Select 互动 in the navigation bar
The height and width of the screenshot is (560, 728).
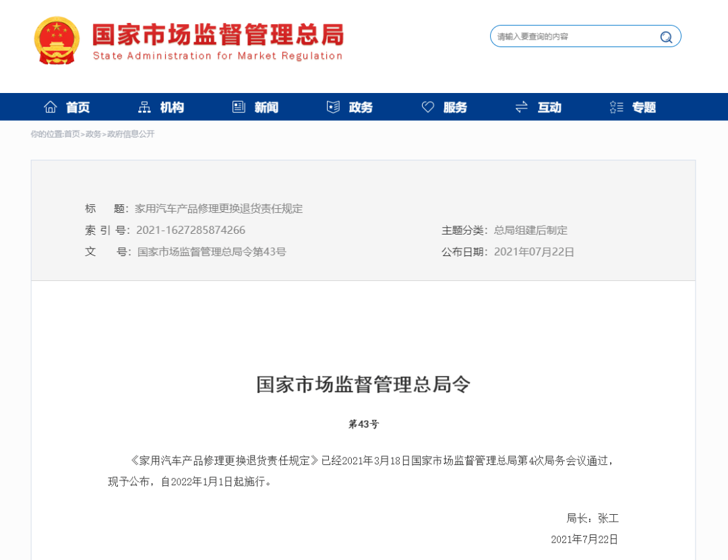click(549, 107)
